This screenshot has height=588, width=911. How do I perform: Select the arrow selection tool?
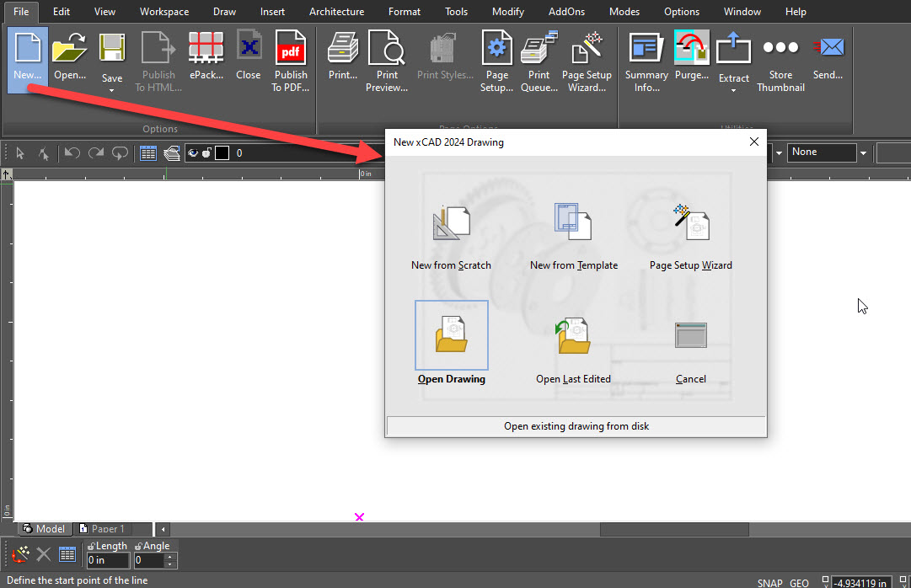[20, 153]
